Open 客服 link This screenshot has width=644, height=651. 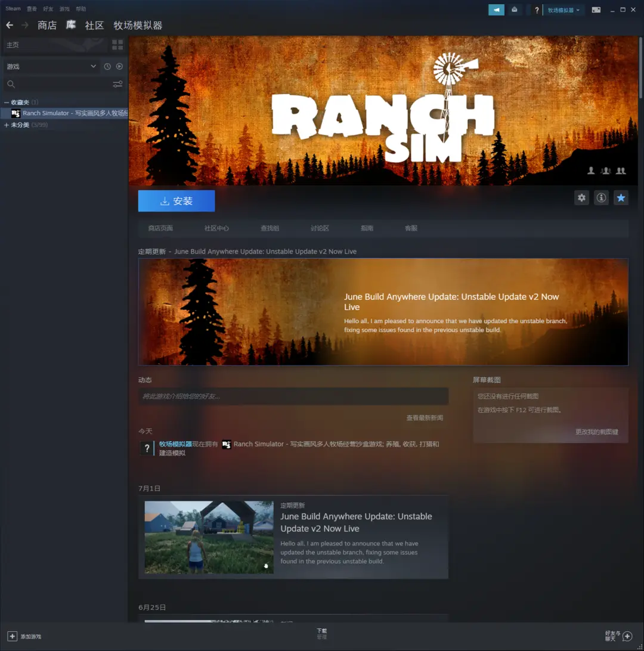coord(411,228)
